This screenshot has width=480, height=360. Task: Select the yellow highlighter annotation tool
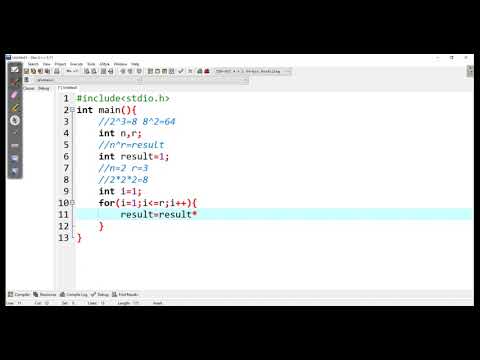(x=14, y=108)
